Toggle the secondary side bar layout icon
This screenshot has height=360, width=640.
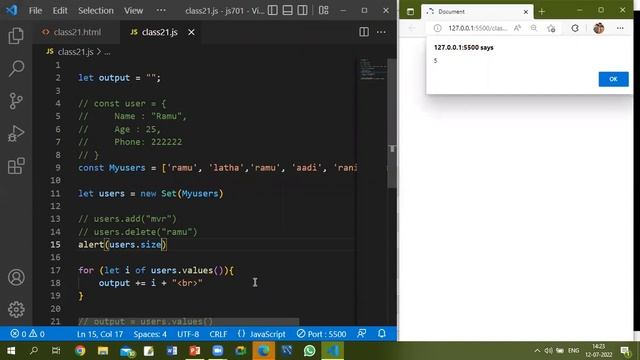coord(302,10)
